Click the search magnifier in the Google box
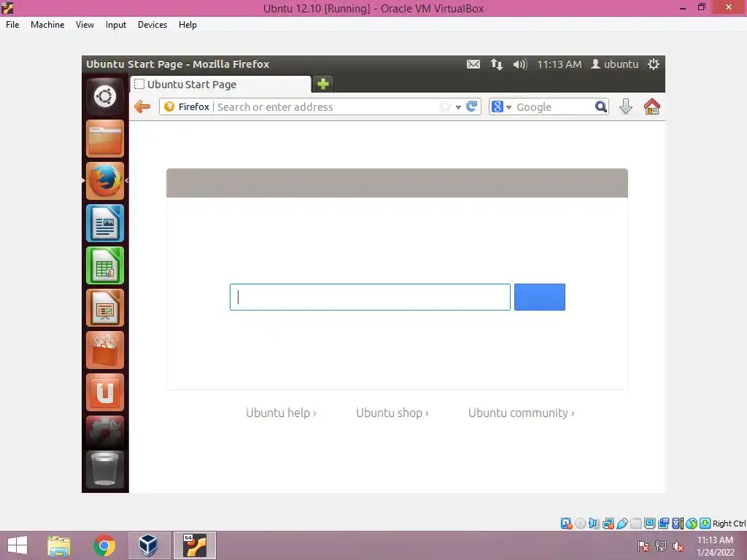 [601, 106]
